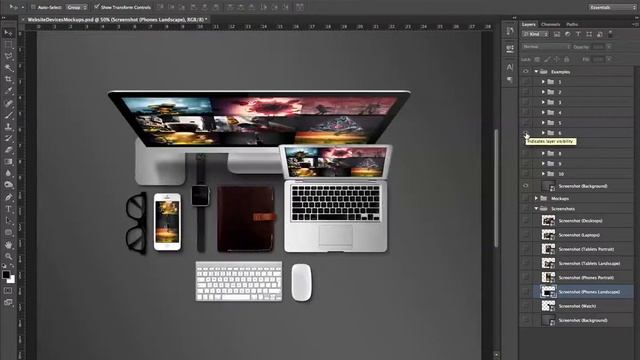The image size is (640, 360).
Task: Hide upper Screenshot (Background) layer eye
Action: tap(526, 186)
